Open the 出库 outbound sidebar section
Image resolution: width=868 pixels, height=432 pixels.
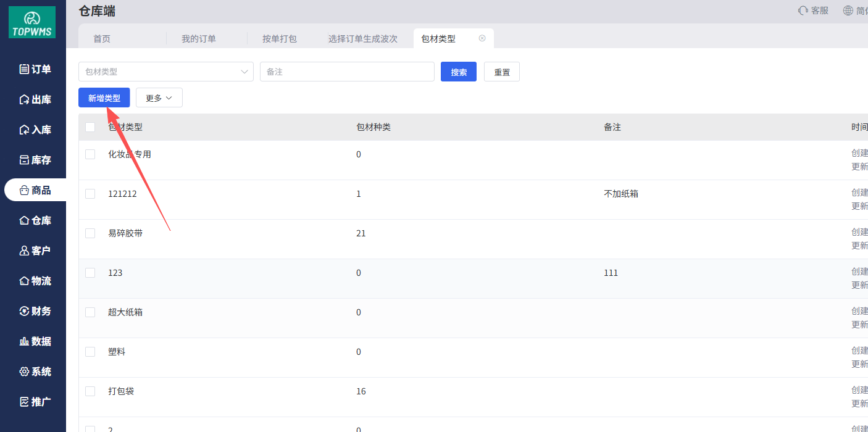[x=35, y=99]
